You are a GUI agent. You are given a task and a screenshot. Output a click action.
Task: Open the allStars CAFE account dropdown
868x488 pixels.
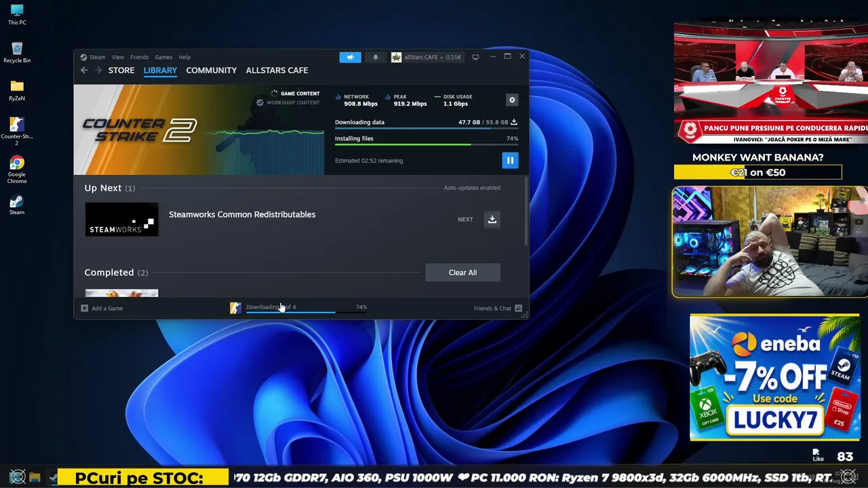point(427,58)
